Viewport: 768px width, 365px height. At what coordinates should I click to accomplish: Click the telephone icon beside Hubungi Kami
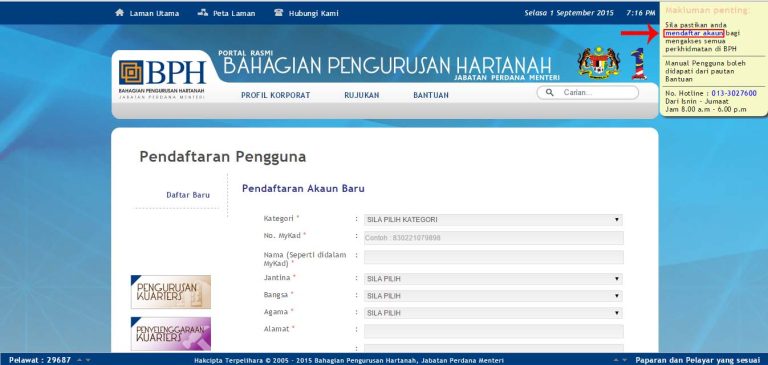[279, 13]
